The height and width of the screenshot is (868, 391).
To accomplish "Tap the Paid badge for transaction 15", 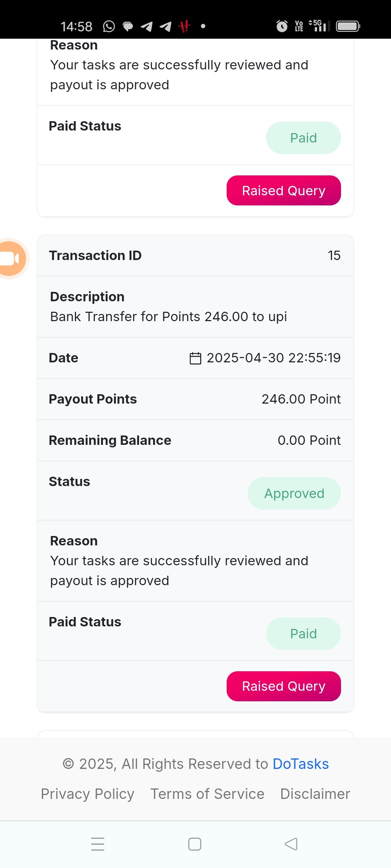I will click(303, 634).
